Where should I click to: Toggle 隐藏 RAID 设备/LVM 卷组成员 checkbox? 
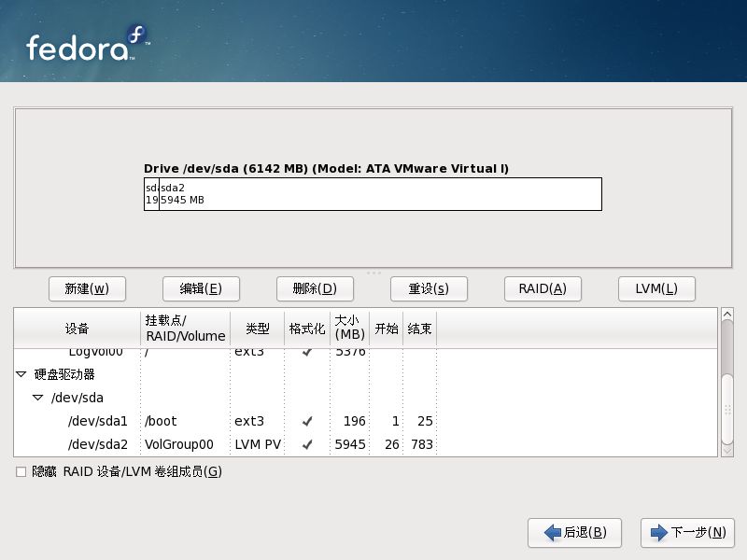(x=21, y=472)
